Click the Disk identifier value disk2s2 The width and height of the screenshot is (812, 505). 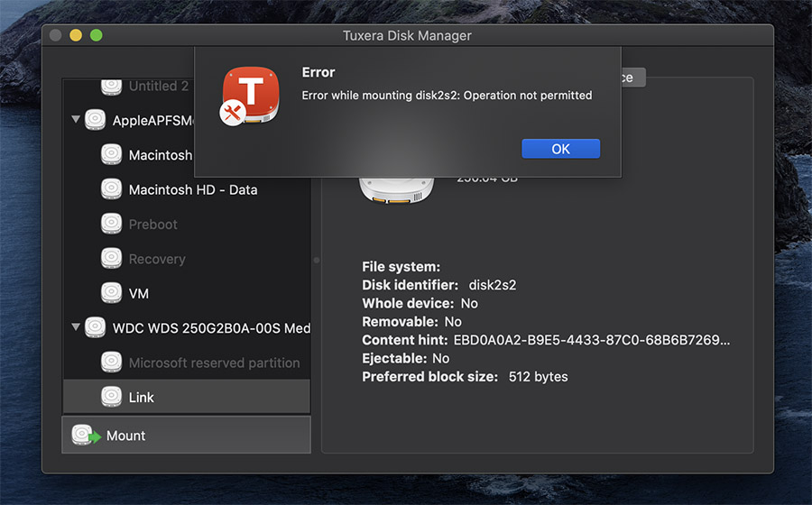(x=492, y=285)
